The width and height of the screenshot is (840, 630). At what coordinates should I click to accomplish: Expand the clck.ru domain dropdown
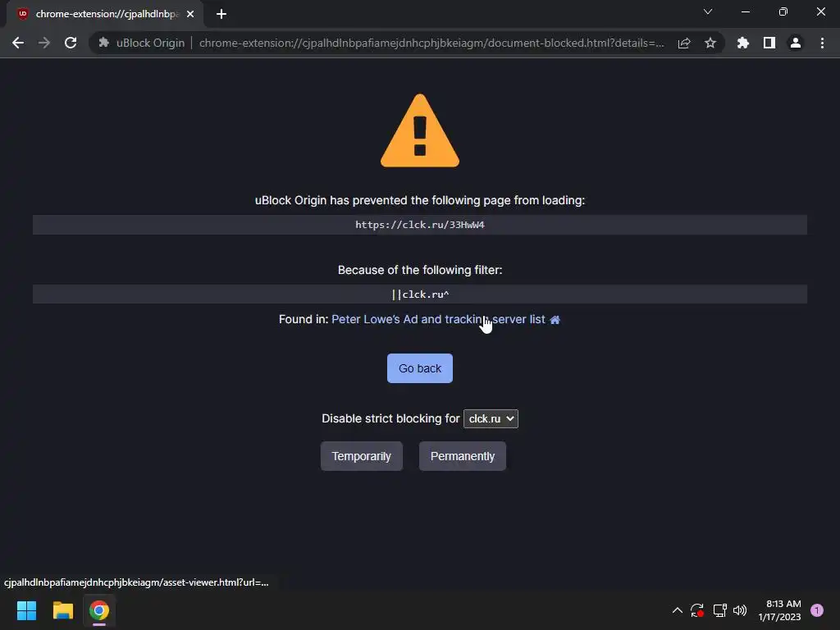[491, 418]
